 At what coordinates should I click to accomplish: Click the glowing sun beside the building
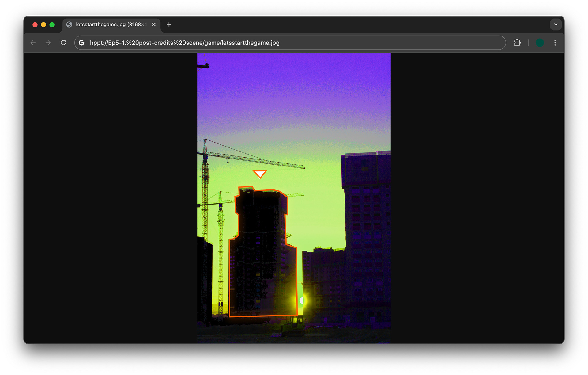[x=302, y=300]
